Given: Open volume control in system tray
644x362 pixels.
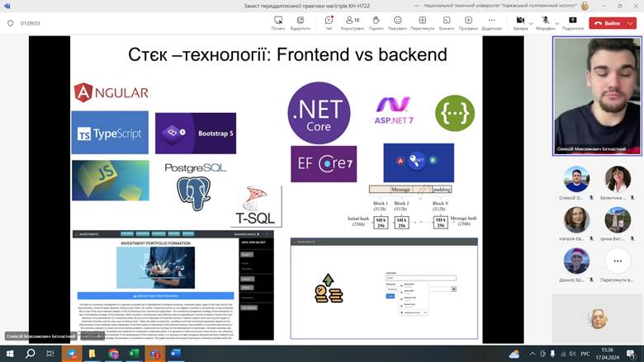Looking at the screenshot, I should [x=572, y=354].
